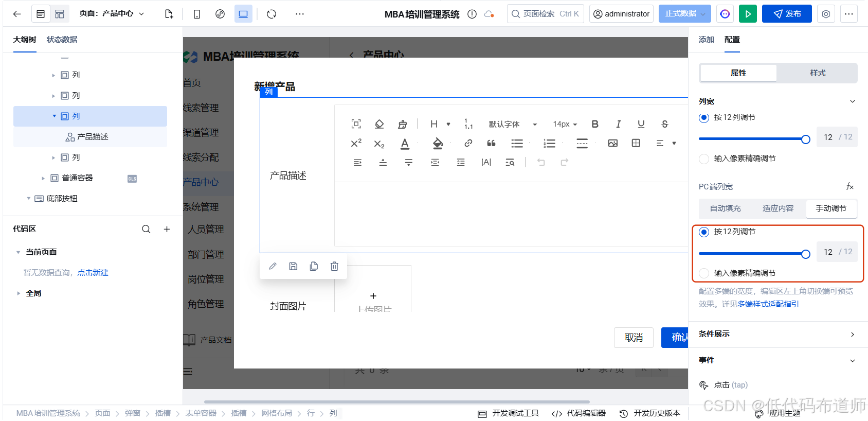Click the 点击新建 link

93,273
